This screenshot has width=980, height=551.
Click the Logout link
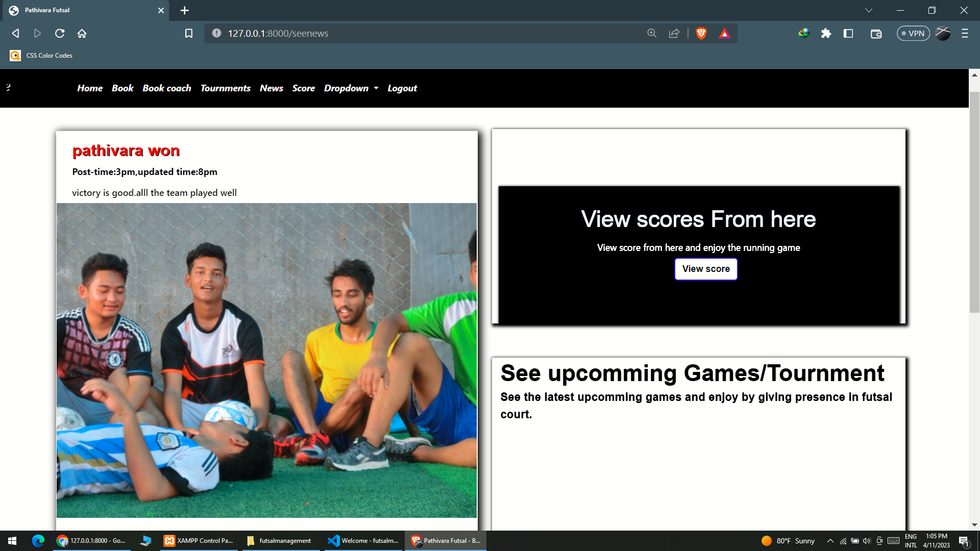coord(402,88)
